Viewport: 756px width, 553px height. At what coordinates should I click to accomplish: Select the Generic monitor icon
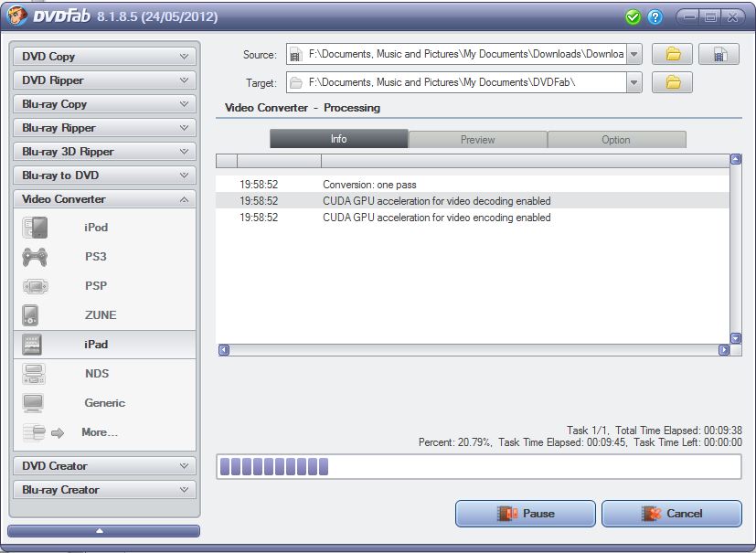[33, 403]
